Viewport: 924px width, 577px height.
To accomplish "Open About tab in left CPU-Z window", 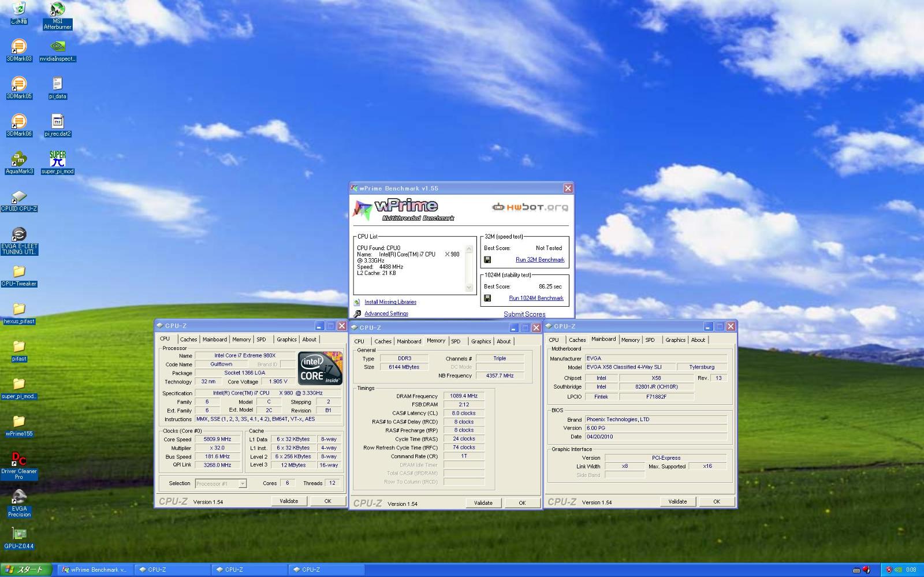I will 310,340.
